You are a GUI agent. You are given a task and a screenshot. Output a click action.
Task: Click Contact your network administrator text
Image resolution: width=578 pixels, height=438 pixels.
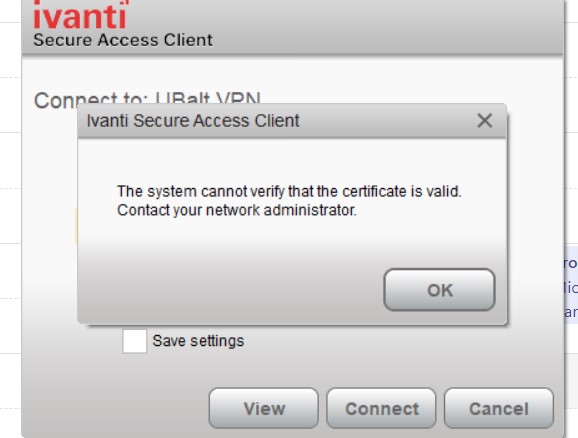[x=237, y=210]
